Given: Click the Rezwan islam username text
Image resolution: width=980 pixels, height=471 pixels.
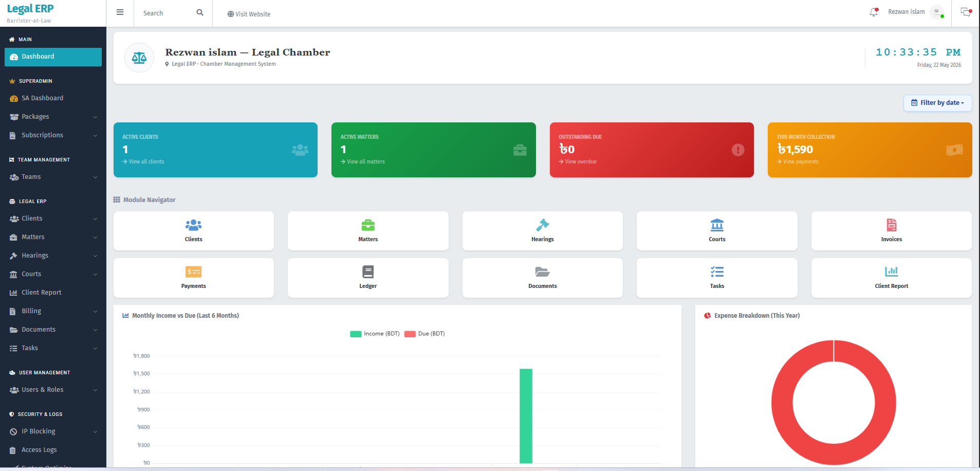Looking at the screenshot, I should pyautogui.click(x=907, y=12).
